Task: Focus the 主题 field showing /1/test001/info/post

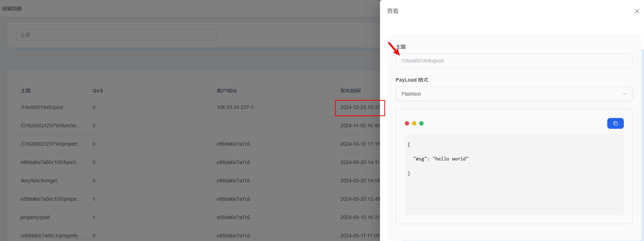Action: (514, 61)
